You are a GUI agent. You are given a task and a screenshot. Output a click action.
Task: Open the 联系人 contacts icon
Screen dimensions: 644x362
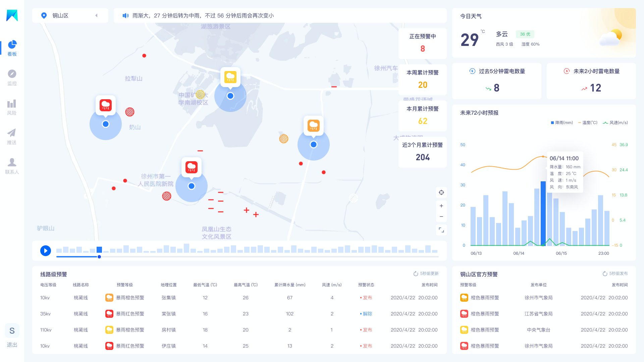[12, 163]
